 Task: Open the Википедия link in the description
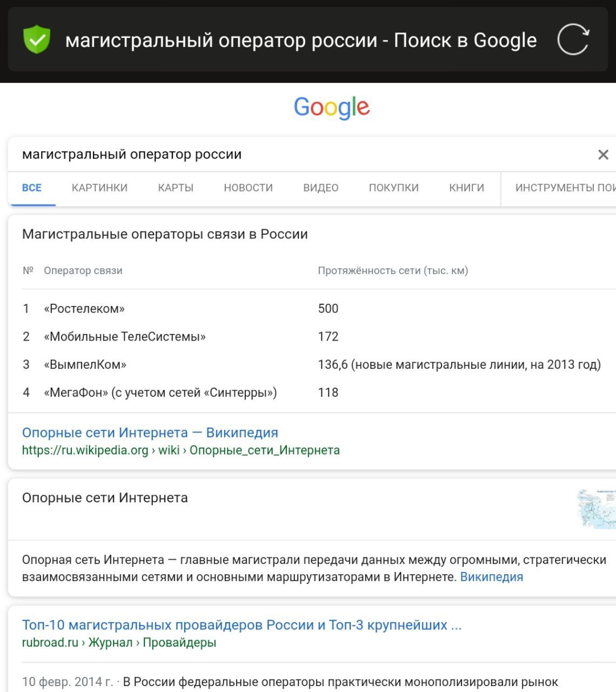tap(491, 577)
